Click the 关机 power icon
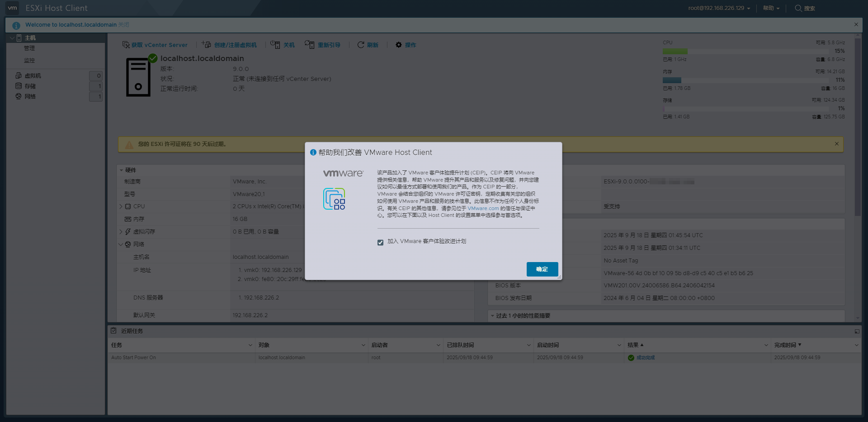This screenshot has width=868, height=422. click(275, 44)
